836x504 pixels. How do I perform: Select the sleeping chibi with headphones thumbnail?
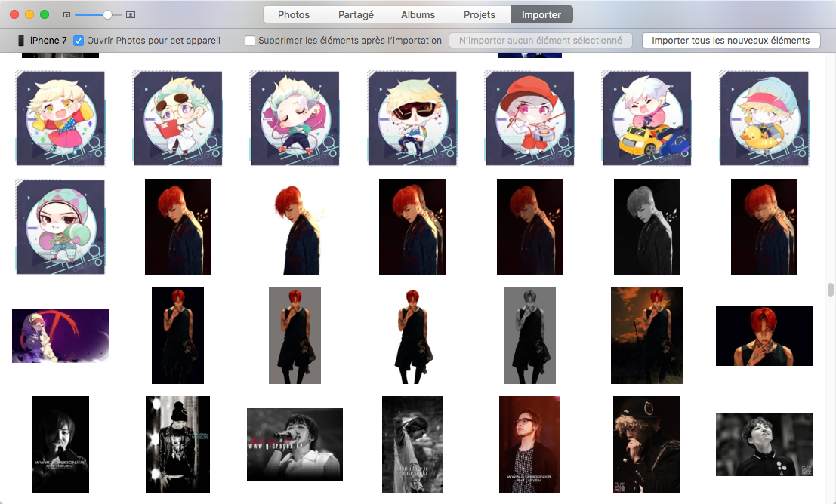click(295, 118)
